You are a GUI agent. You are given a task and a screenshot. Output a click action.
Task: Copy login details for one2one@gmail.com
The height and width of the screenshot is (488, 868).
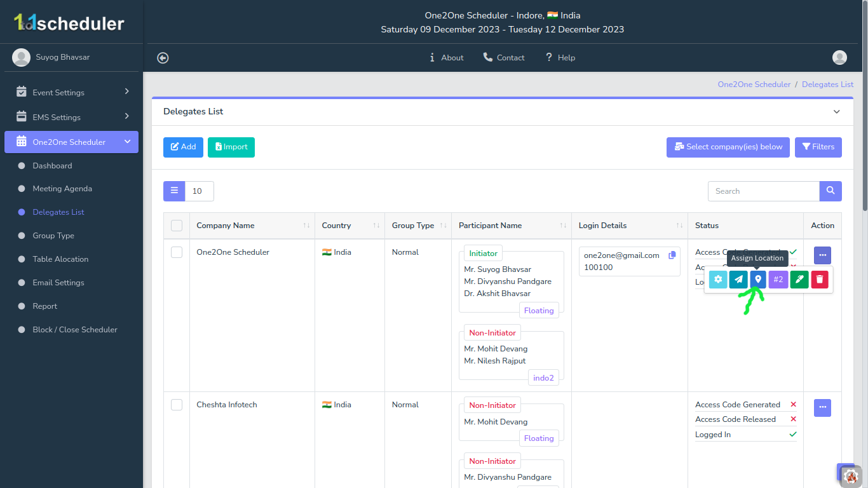click(672, 255)
